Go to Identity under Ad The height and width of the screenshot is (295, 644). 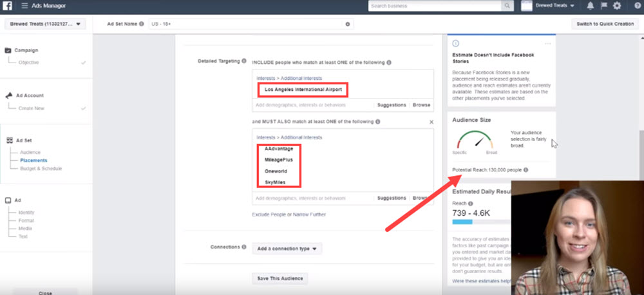[x=26, y=213]
